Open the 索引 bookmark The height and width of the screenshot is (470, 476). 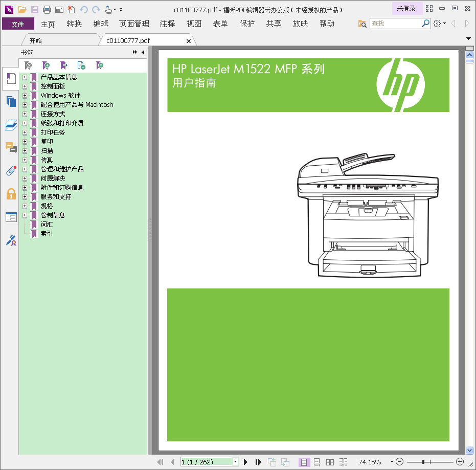point(47,234)
